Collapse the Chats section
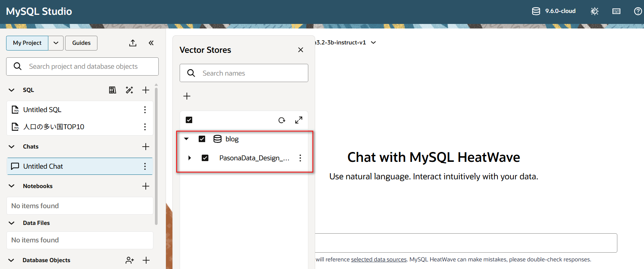The width and height of the screenshot is (644, 269). [x=11, y=147]
